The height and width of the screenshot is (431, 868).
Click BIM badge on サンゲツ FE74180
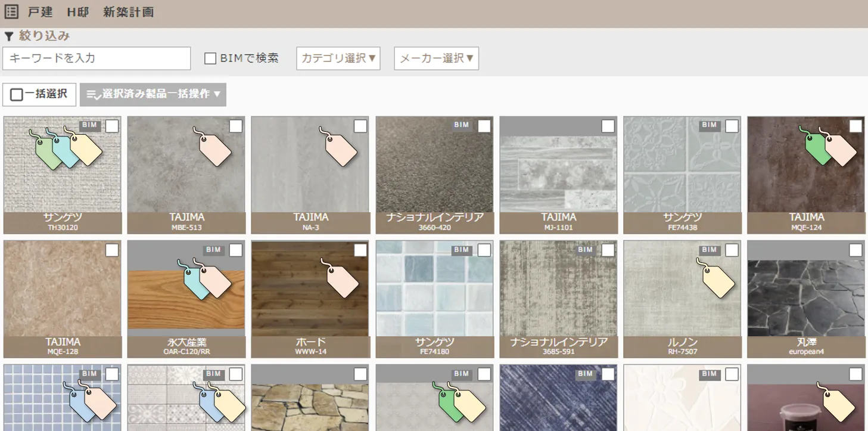pyautogui.click(x=462, y=250)
